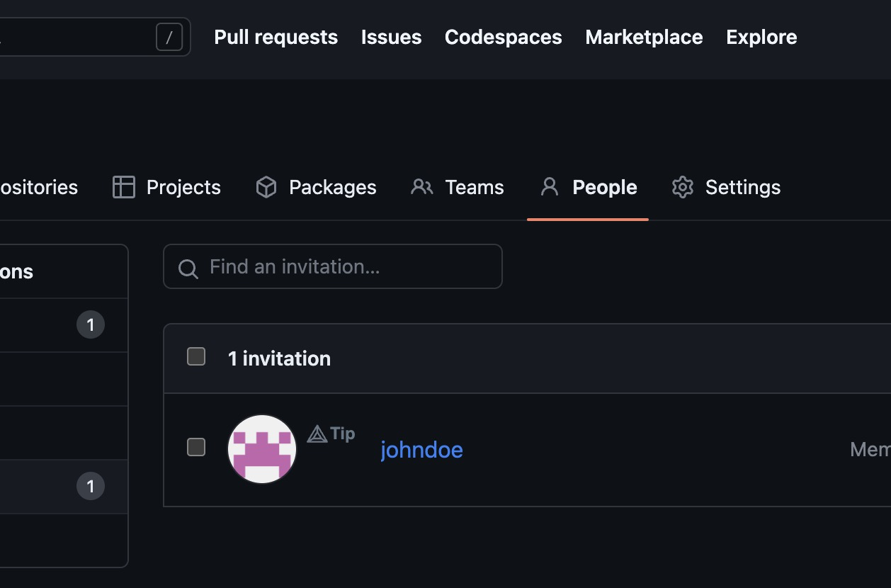This screenshot has height=588, width=891.
Task: Click the magnifying glass in the invitation search
Action: click(188, 269)
